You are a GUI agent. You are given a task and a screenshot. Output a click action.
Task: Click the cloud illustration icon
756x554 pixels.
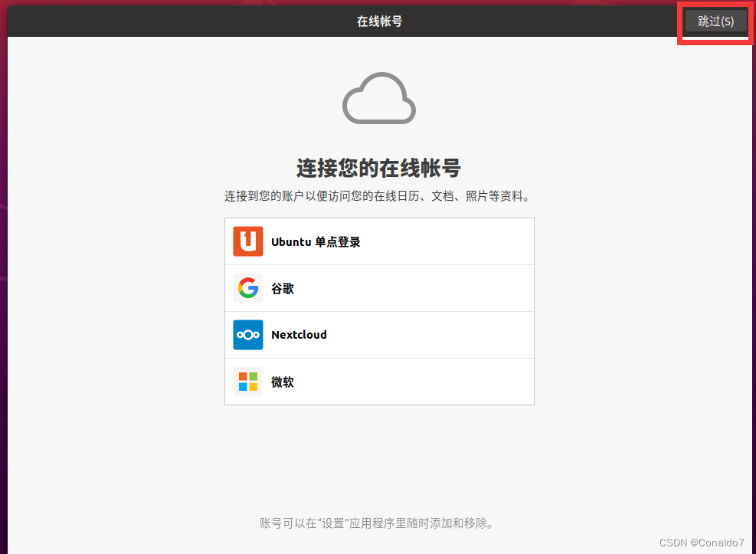379,98
